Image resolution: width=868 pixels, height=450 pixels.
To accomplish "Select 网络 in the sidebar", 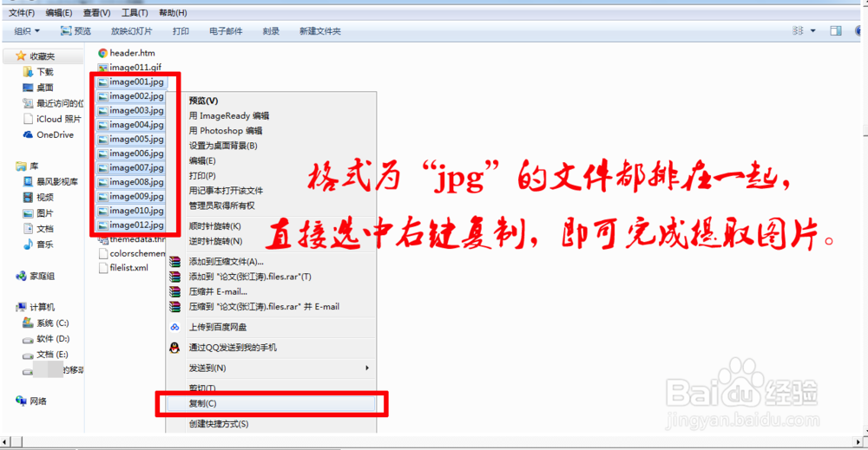I will tap(31, 401).
